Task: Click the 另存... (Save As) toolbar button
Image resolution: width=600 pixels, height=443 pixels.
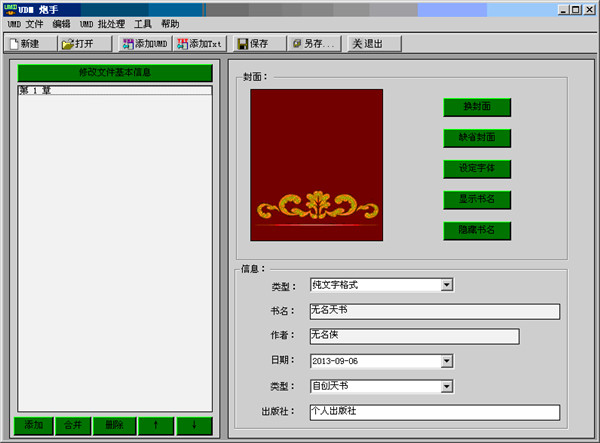Action: pos(314,44)
